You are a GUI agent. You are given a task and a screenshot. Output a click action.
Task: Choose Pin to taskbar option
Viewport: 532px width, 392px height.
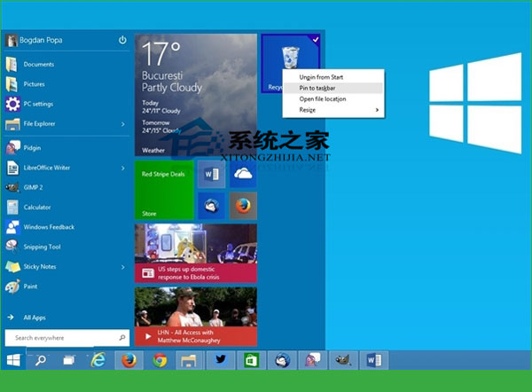click(333, 88)
